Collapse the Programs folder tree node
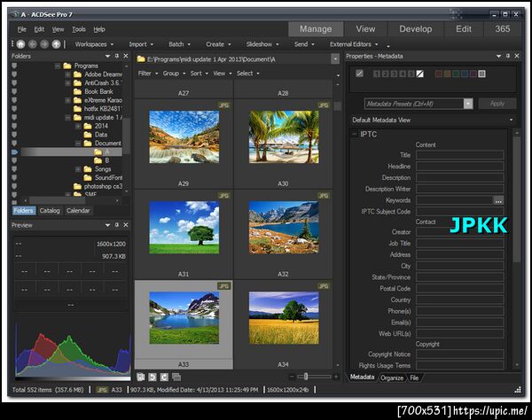The height and width of the screenshot is (420, 532). coord(58,66)
